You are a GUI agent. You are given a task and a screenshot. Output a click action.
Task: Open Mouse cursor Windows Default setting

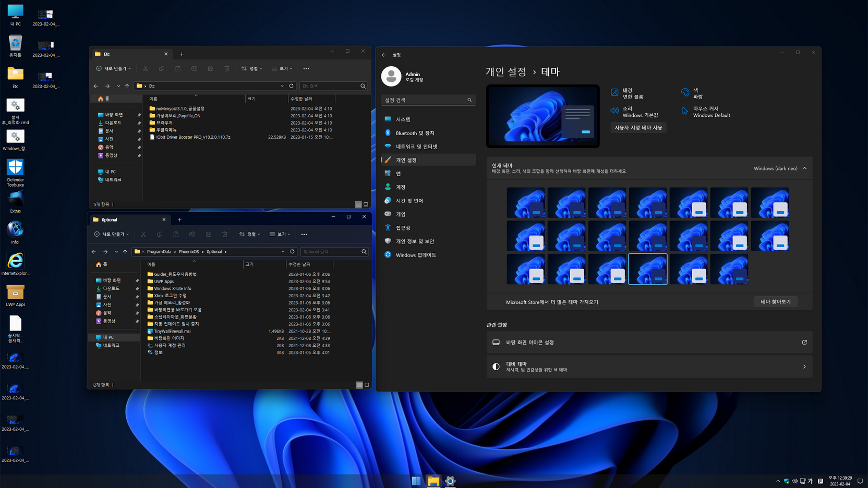tap(706, 112)
